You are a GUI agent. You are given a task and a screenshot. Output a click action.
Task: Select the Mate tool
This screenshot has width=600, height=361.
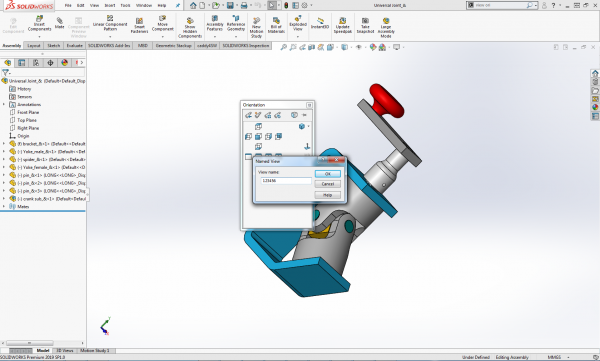(60, 21)
